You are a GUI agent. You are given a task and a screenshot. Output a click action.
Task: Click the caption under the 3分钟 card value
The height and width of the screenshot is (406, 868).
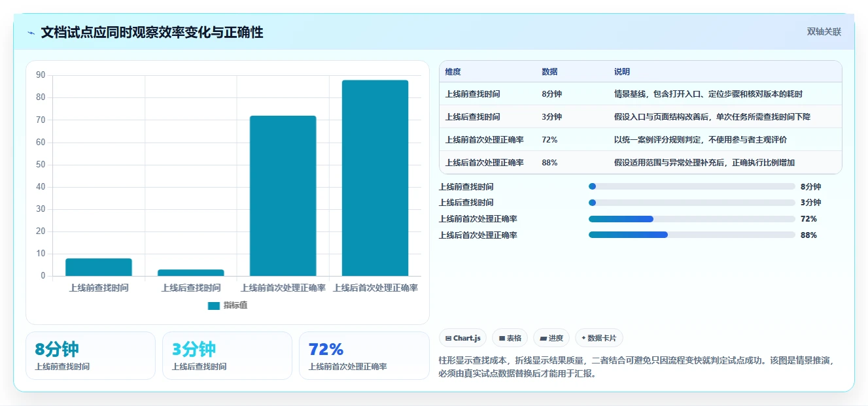click(199, 367)
